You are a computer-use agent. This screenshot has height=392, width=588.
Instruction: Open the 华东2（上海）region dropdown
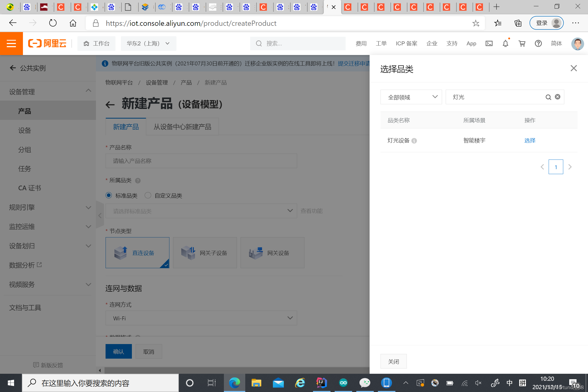coord(148,44)
